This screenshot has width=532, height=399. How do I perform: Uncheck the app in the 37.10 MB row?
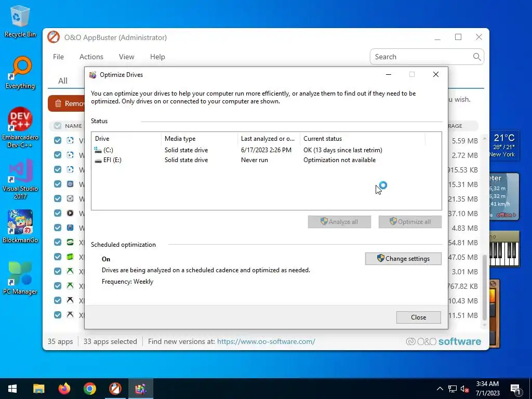(58, 213)
